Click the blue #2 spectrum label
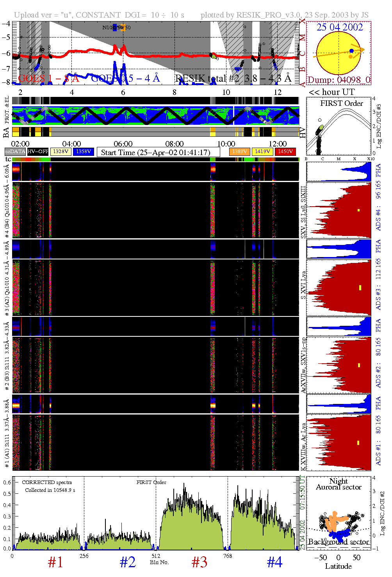This screenshot has height=577, width=392. click(128, 563)
